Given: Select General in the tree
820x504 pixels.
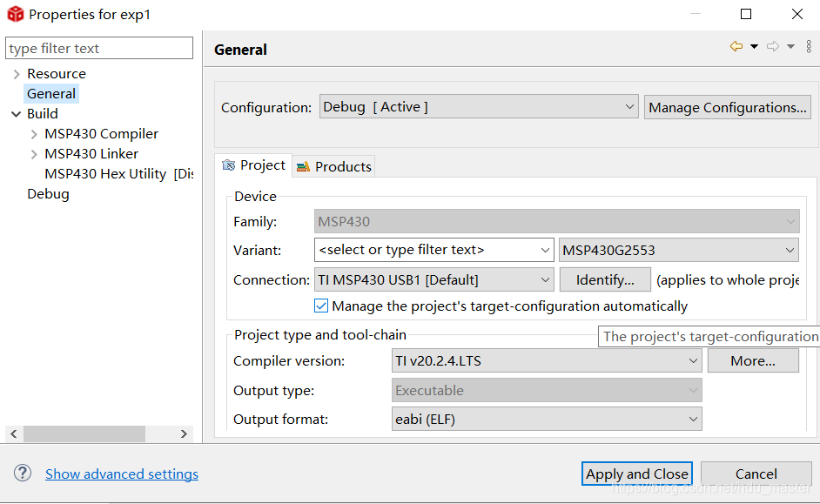Looking at the screenshot, I should [51, 94].
